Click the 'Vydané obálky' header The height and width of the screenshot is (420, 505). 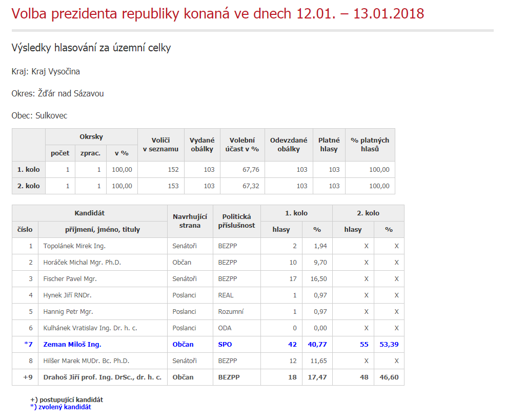point(202,145)
